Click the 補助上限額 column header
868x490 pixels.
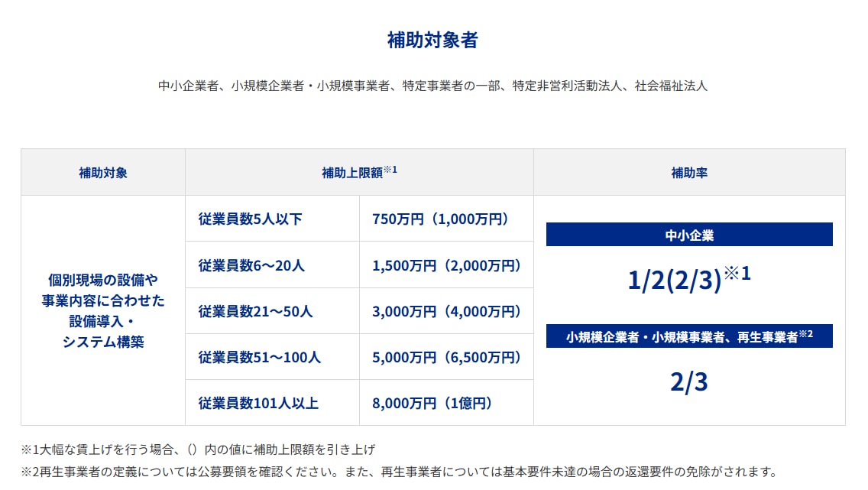(359, 172)
